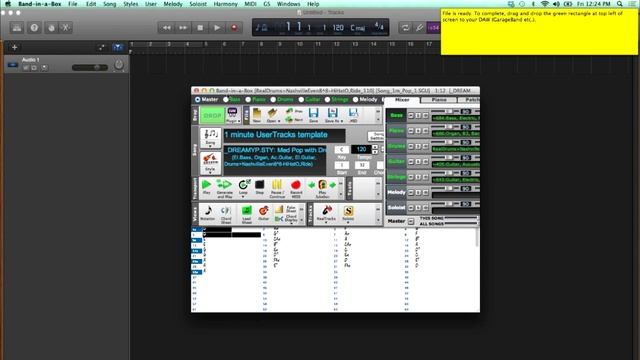Open the Harmony menu in menu bar
640x360 pixels.
point(225,4)
